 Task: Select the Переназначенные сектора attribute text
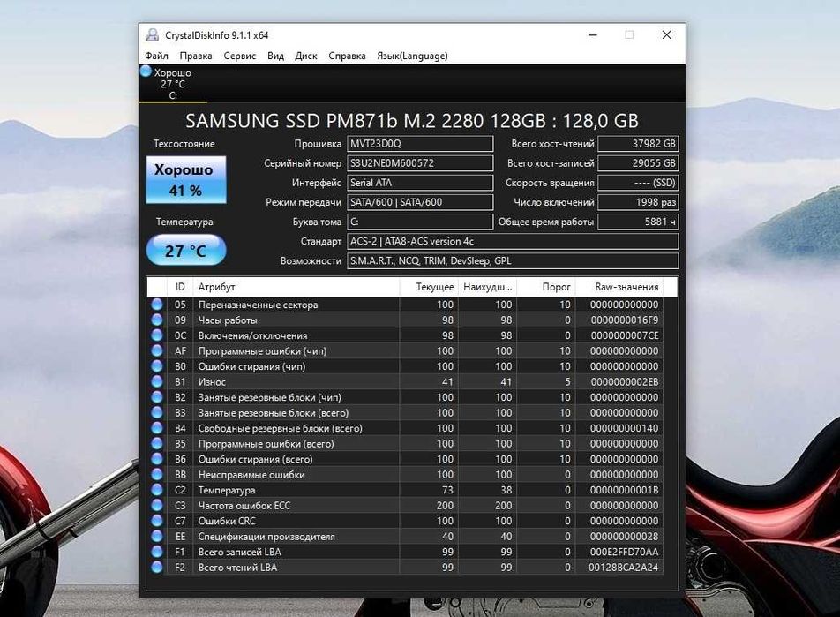click(x=259, y=305)
